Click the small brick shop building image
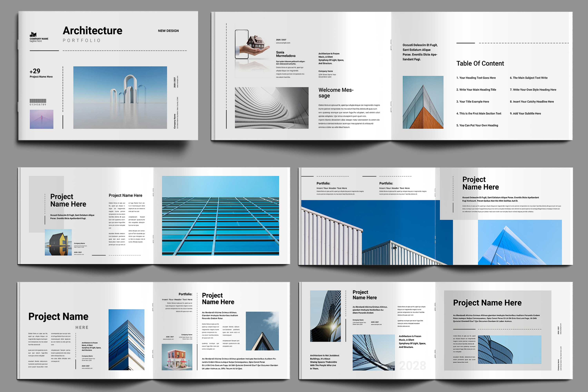The height and width of the screenshot is (392, 588). tap(177, 357)
